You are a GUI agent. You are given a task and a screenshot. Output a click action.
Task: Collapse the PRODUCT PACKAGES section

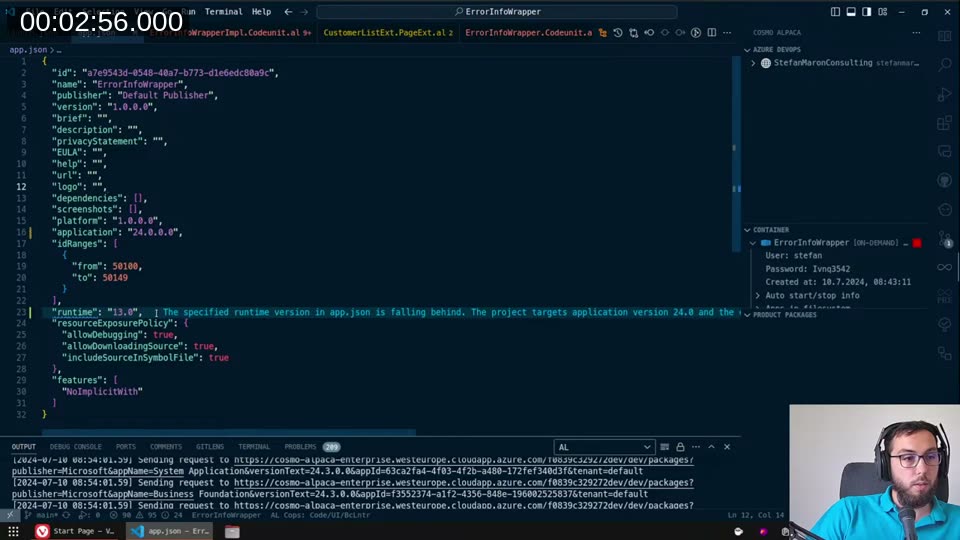tap(747, 315)
